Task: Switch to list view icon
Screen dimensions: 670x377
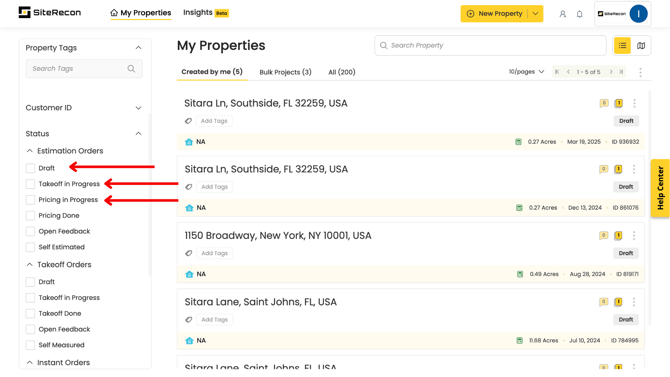Action: pos(622,45)
